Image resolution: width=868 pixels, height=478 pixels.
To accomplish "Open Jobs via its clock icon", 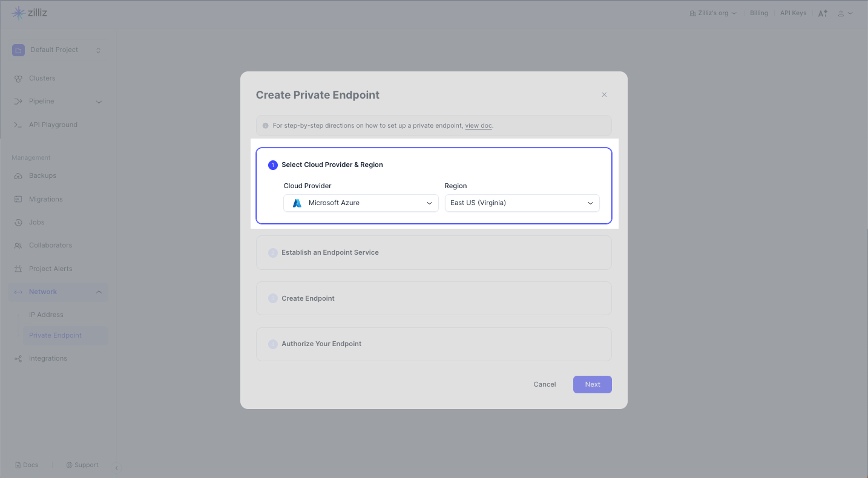I will (x=18, y=222).
